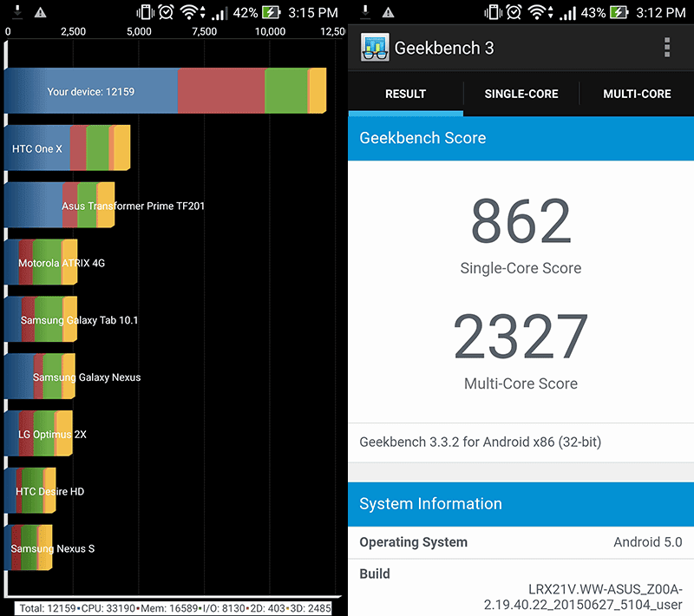Tap the 43% battery percentage text
The width and height of the screenshot is (694, 616).
pyautogui.click(x=593, y=13)
